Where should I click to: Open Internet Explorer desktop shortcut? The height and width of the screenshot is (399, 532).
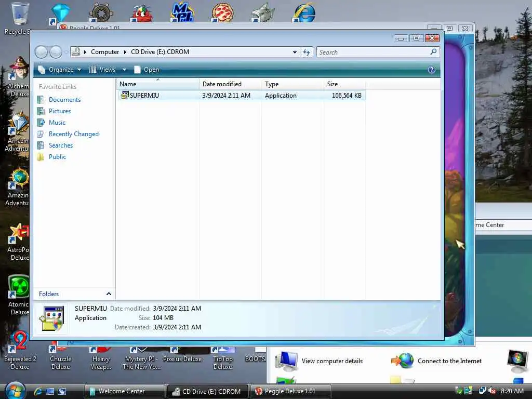[x=304, y=12]
